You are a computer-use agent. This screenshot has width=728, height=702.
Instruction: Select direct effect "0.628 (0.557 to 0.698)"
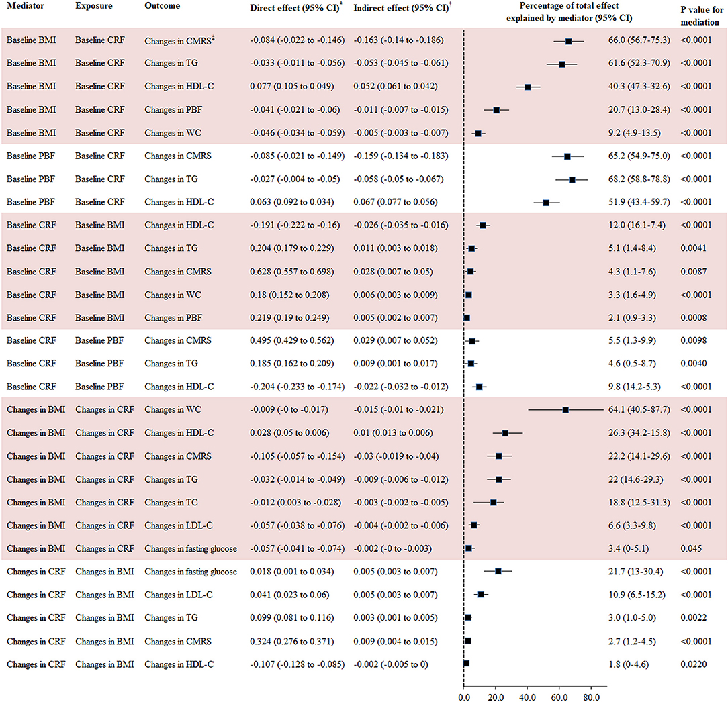coord(291,271)
